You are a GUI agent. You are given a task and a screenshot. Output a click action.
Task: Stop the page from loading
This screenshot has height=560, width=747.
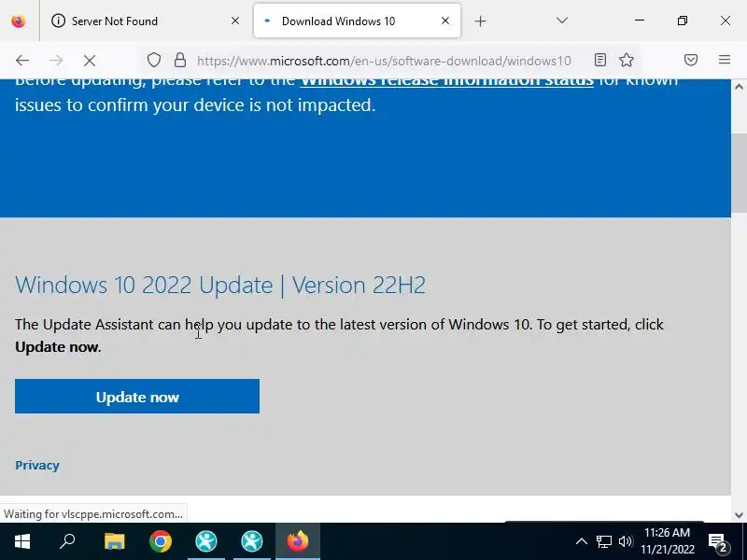click(x=90, y=61)
